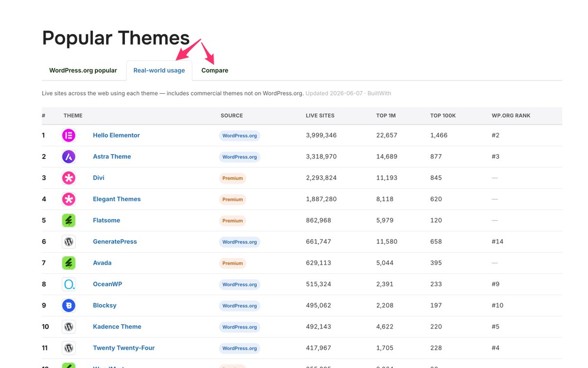588x368 pixels.
Task: Open the Kadence Theme link
Action: 117,327
